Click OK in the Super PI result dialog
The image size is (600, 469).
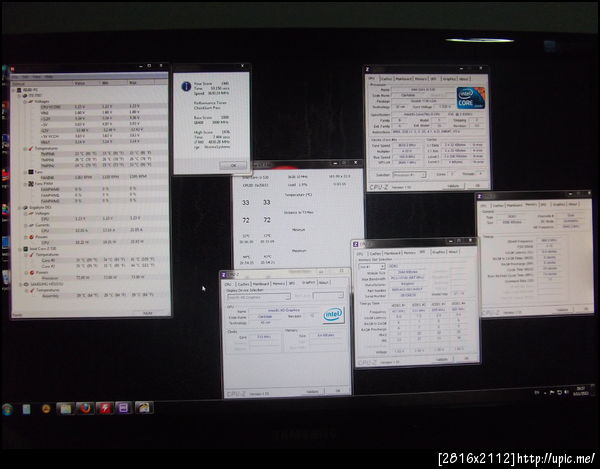(233, 165)
